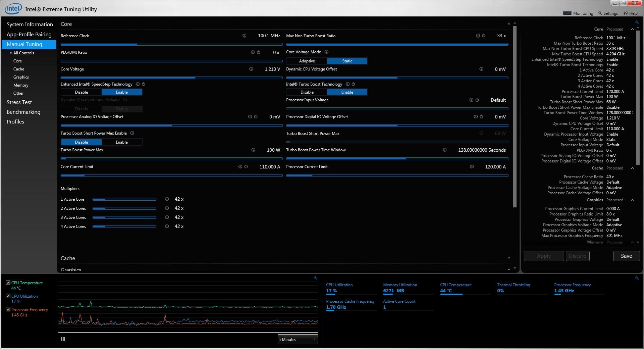This screenshot has width=644, height=349.
Task: Click the Processor Input Voltage info icon
Action: pos(471,100)
